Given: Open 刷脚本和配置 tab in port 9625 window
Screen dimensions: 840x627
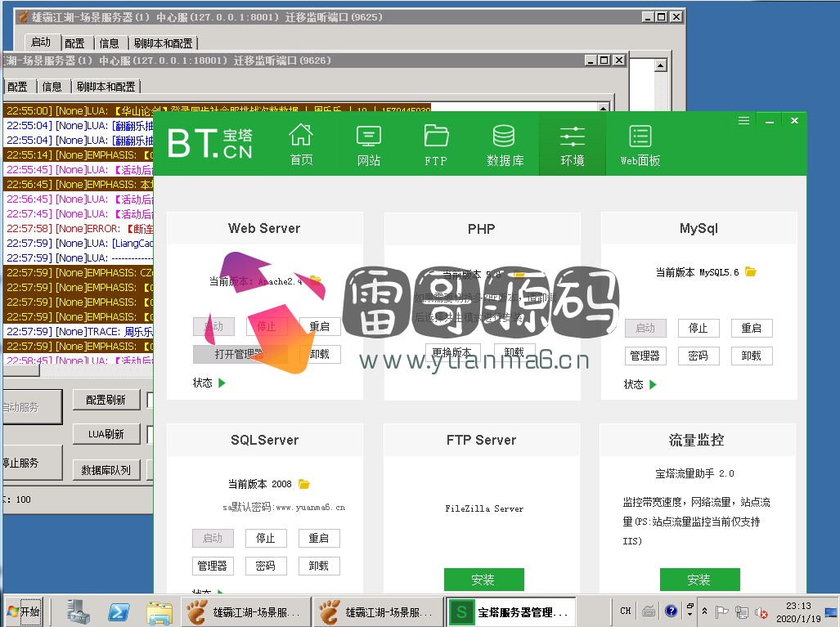Looking at the screenshot, I should (x=163, y=43).
